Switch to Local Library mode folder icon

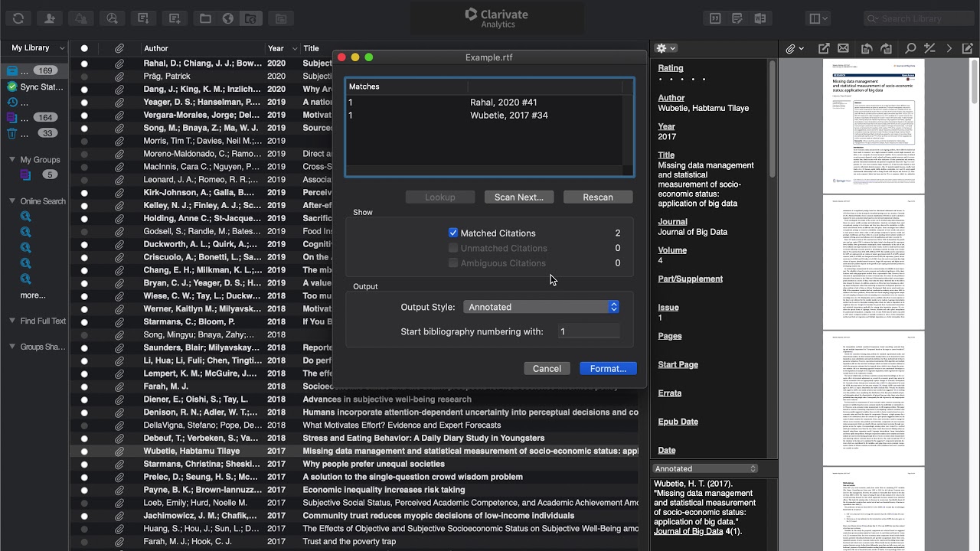click(205, 18)
